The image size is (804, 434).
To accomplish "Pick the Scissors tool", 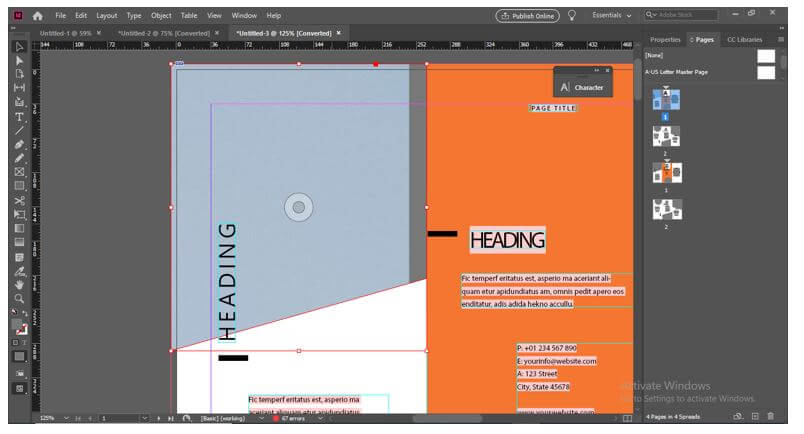I will coord(19,201).
